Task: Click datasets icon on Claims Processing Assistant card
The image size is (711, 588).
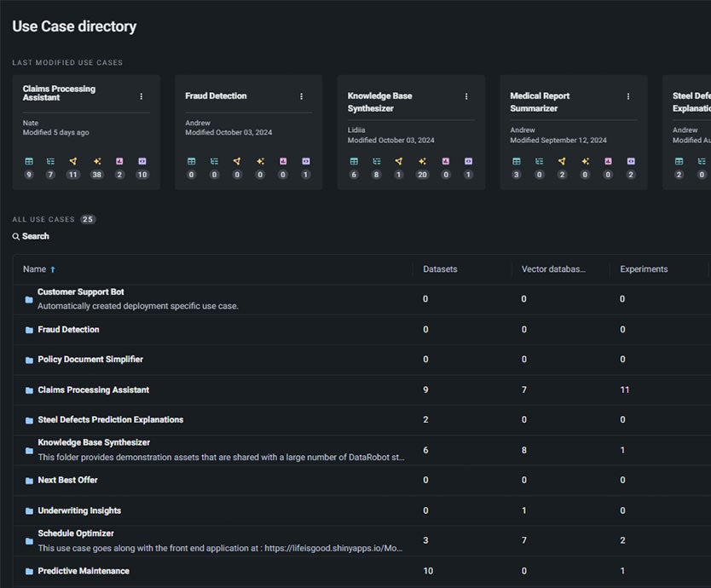Action: click(x=29, y=161)
